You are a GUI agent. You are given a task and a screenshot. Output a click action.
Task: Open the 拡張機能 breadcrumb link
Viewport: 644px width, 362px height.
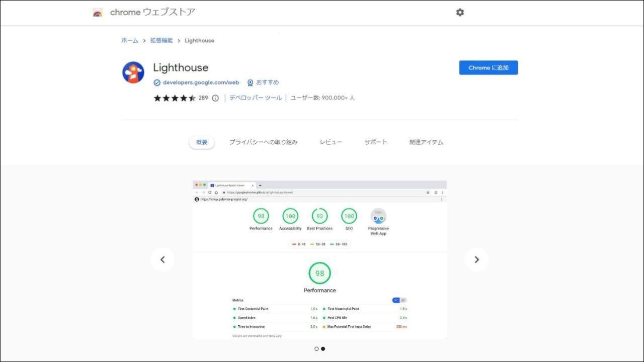(x=161, y=40)
